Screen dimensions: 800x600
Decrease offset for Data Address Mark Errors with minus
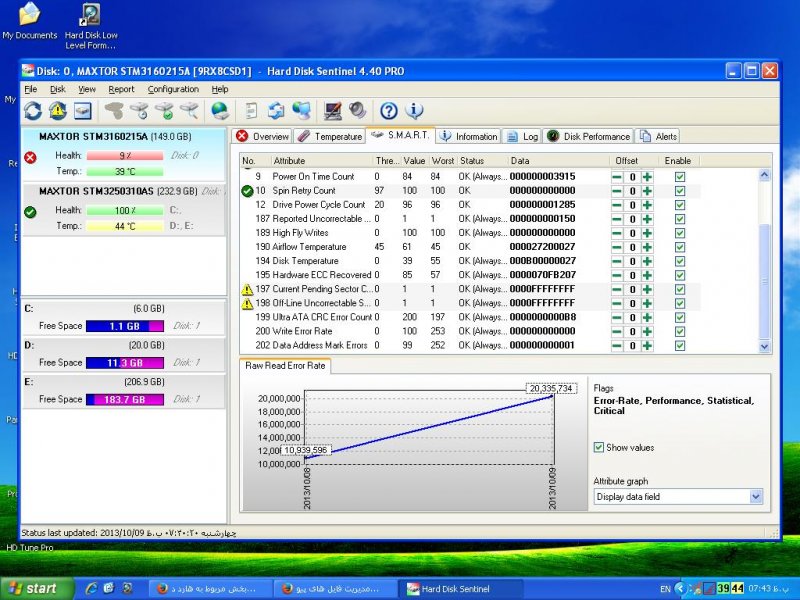click(617, 345)
